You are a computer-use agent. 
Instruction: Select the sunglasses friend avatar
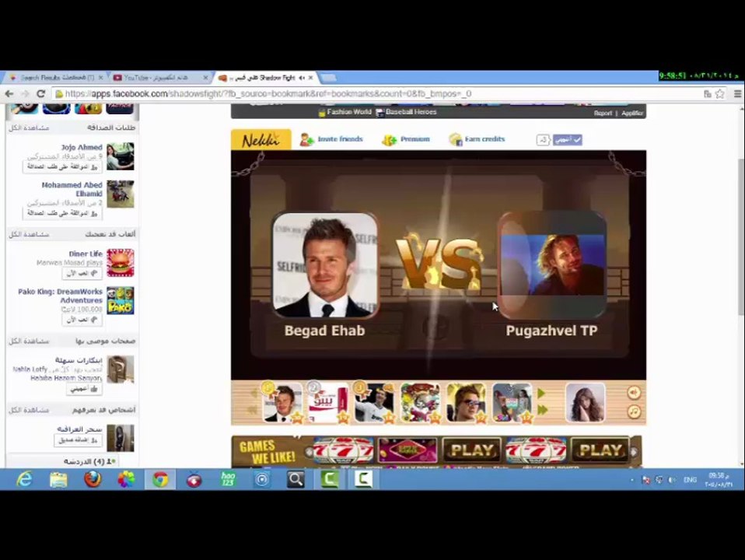(467, 403)
